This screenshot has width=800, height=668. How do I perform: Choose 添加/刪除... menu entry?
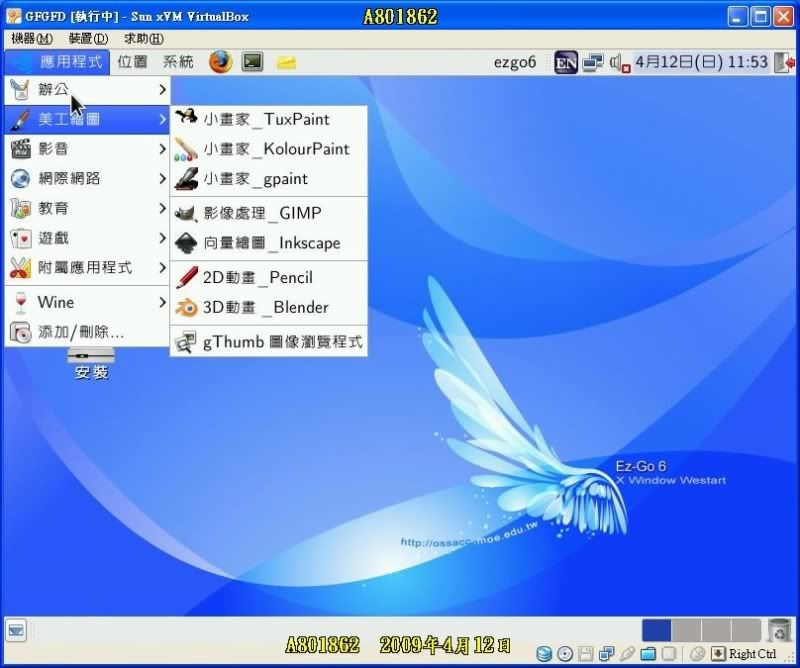pos(87,332)
